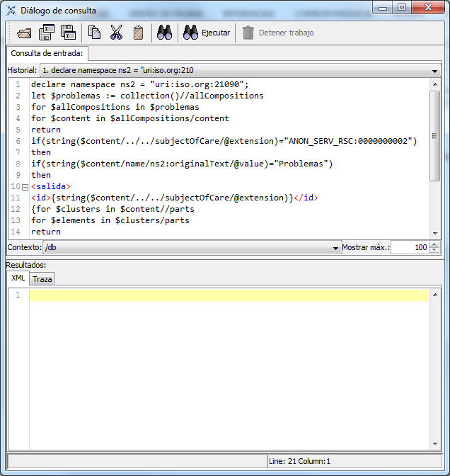Open the Historial dropdown list
Screen dimensions: 450x476
pyautogui.click(x=434, y=71)
